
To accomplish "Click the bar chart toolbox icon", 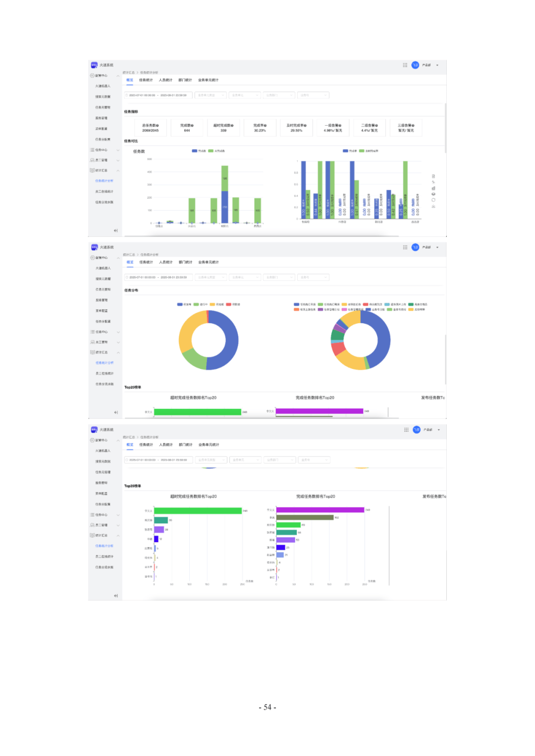I will tap(433, 188).
